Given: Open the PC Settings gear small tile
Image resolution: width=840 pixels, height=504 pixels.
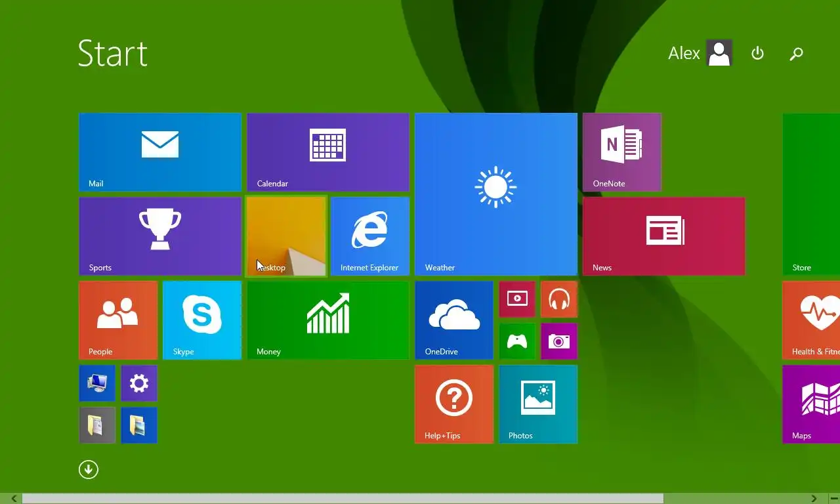Looking at the screenshot, I should click(139, 383).
